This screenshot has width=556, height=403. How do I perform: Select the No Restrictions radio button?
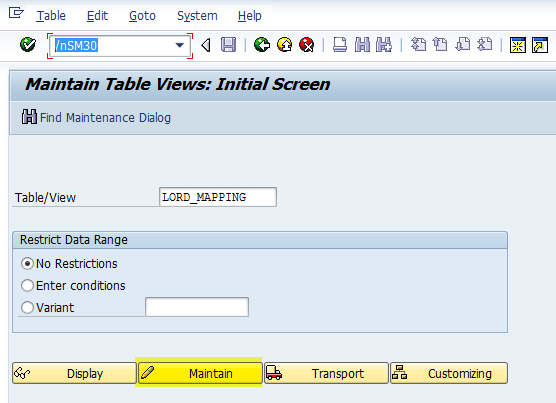[x=27, y=264]
